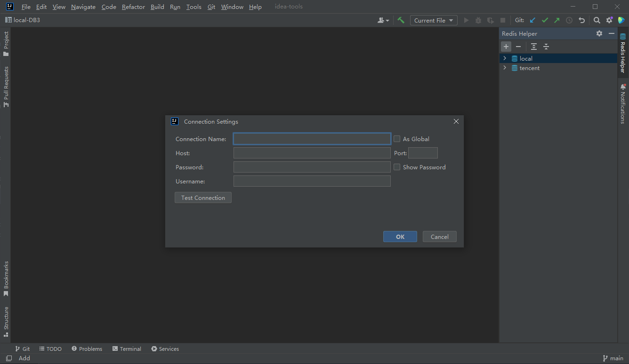The image size is (629, 364).
Task: Open the Services tool window
Action: (165, 348)
